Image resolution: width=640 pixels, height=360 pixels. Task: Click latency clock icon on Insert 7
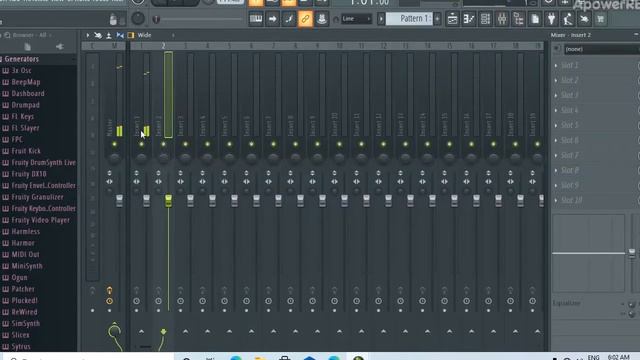tap(268, 301)
